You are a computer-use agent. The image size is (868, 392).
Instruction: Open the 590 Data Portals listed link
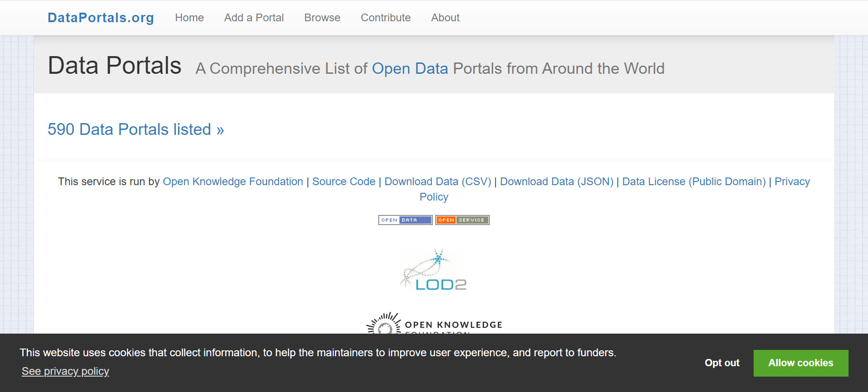pyautogui.click(x=136, y=129)
